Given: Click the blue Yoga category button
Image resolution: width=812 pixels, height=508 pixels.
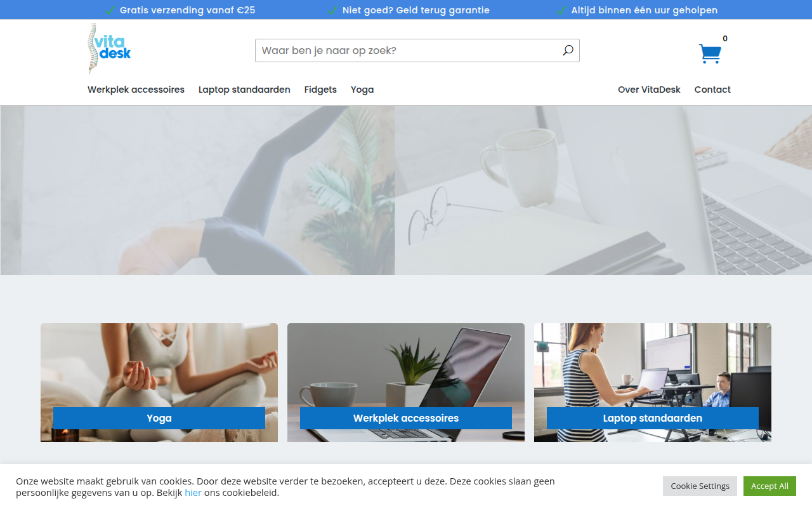Looking at the screenshot, I should 159,418.
